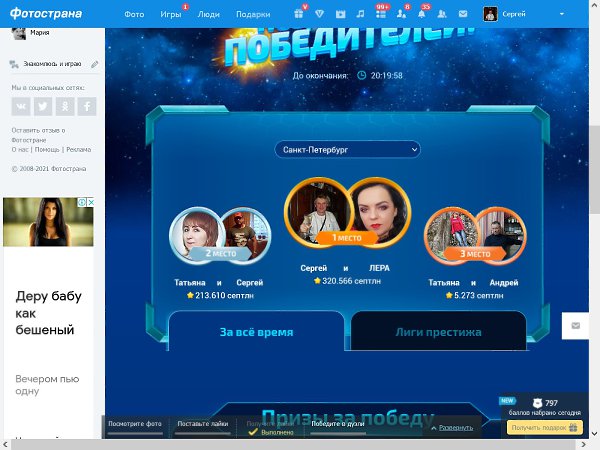This screenshot has width=600, height=450.
Task: Open the Игры menu item
Action: coord(171,15)
